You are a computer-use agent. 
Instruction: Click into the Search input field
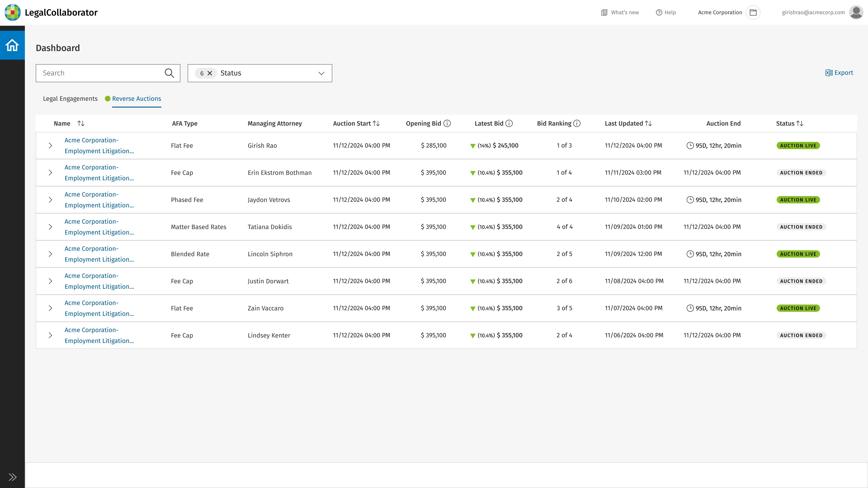pos(101,73)
